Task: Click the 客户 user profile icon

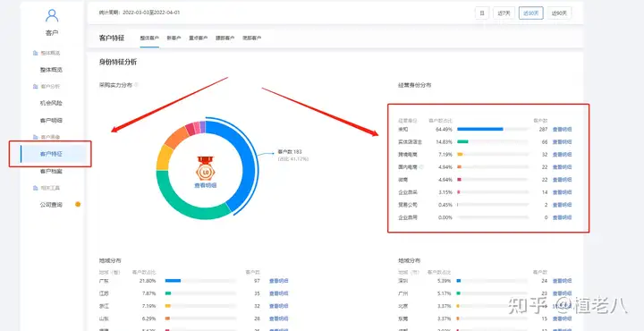Action: [52, 15]
